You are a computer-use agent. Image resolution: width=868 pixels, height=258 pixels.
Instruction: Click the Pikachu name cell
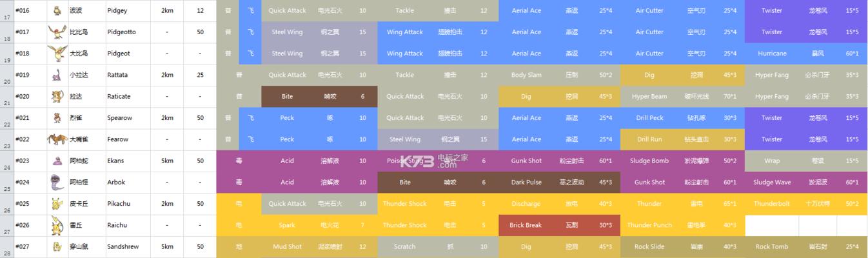pos(128,204)
